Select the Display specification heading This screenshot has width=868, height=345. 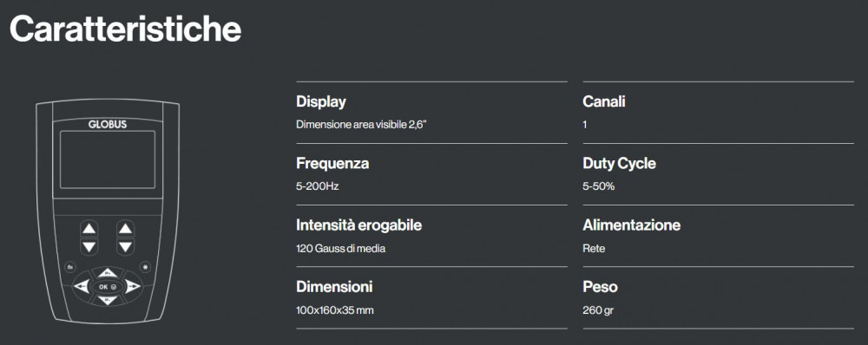pos(321,102)
